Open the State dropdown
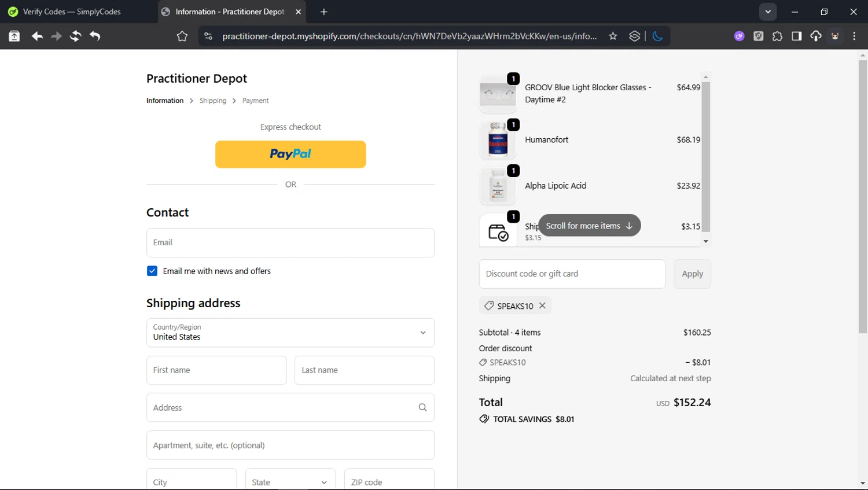868x490 pixels. [290, 480]
